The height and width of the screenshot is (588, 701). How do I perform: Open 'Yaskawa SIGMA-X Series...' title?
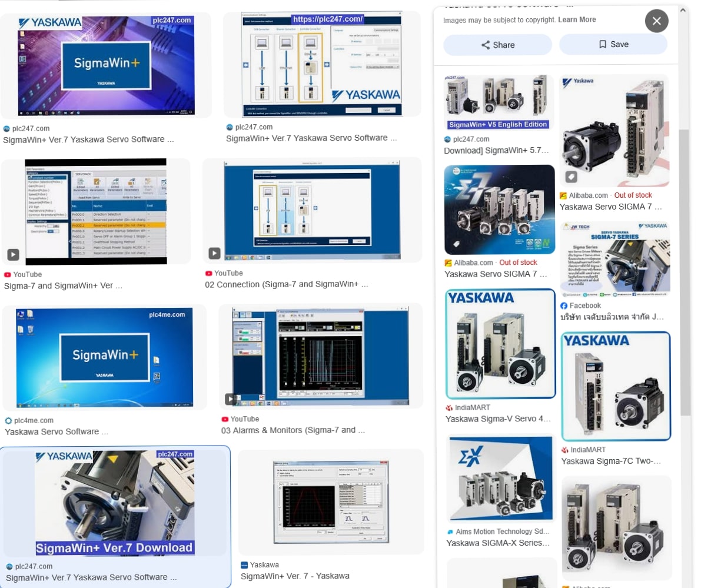tap(498, 543)
